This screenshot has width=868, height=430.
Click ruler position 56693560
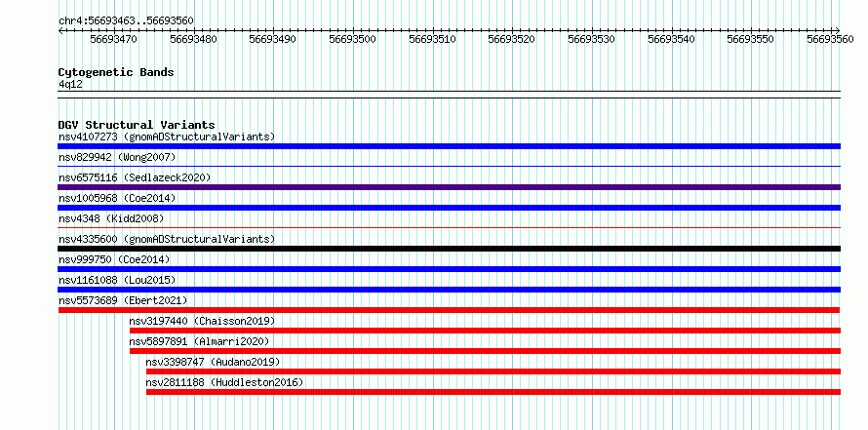[x=831, y=39]
